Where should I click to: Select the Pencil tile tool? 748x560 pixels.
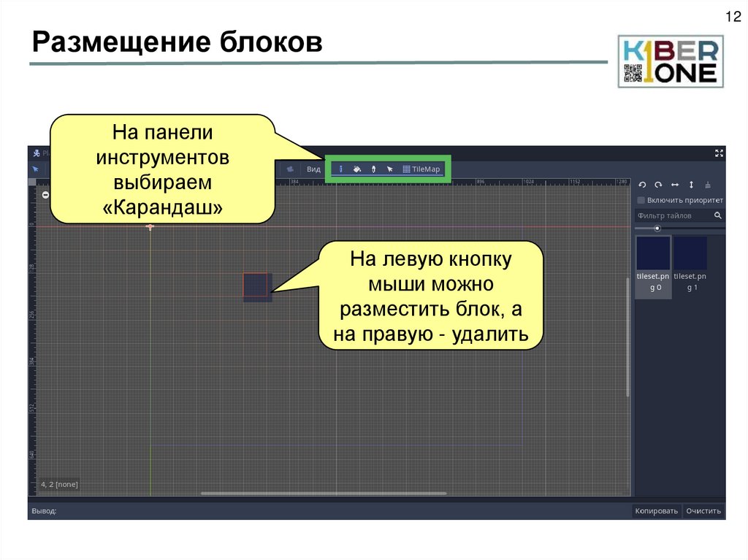pyautogui.click(x=340, y=169)
